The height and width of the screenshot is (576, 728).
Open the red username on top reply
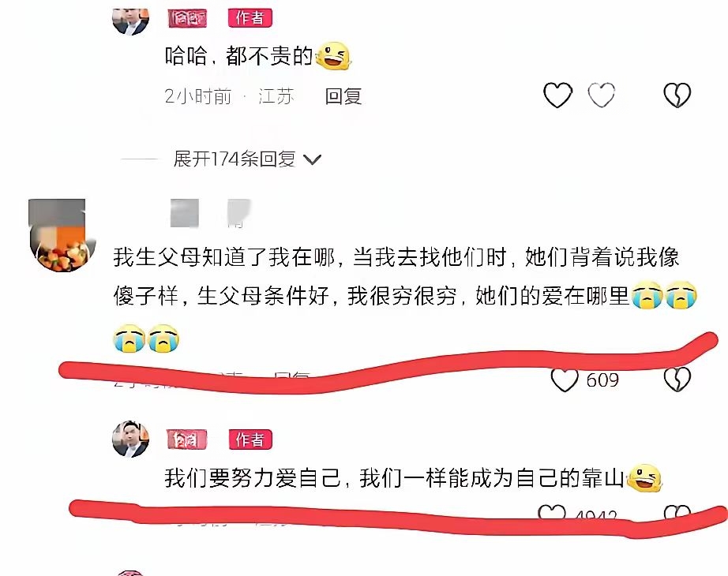pyautogui.click(x=187, y=19)
